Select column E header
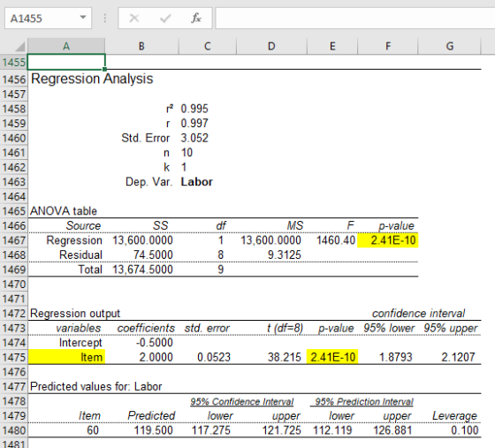 pyautogui.click(x=332, y=46)
